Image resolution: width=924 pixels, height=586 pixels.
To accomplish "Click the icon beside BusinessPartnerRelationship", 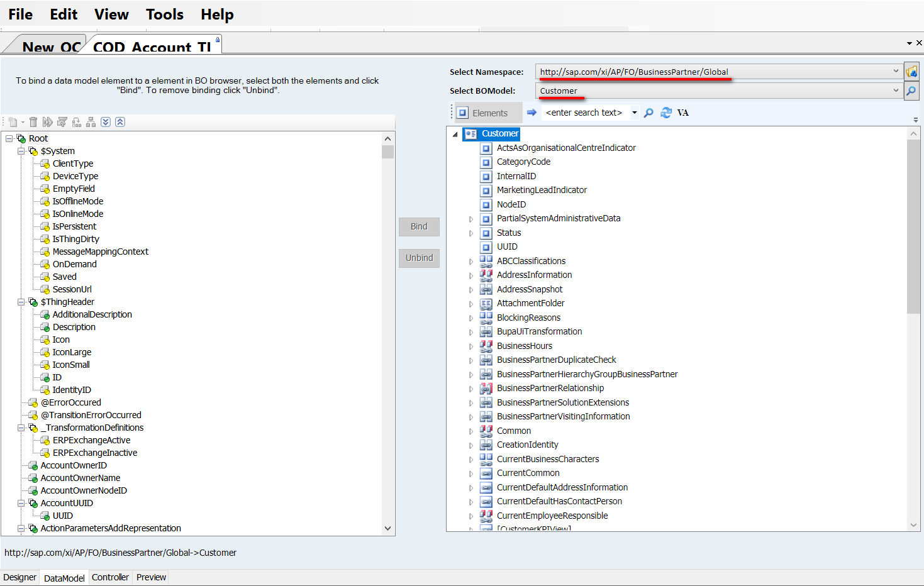I will click(486, 389).
